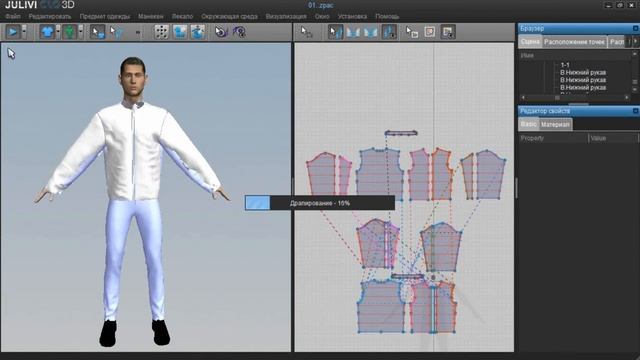Open the Файл menu
This screenshot has height=360, width=640.
(x=13, y=16)
